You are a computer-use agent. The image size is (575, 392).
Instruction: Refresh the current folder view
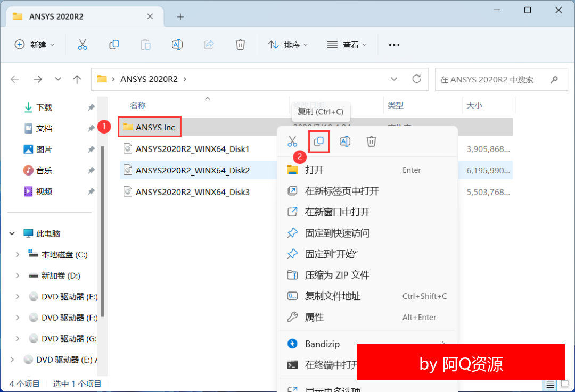tap(417, 79)
